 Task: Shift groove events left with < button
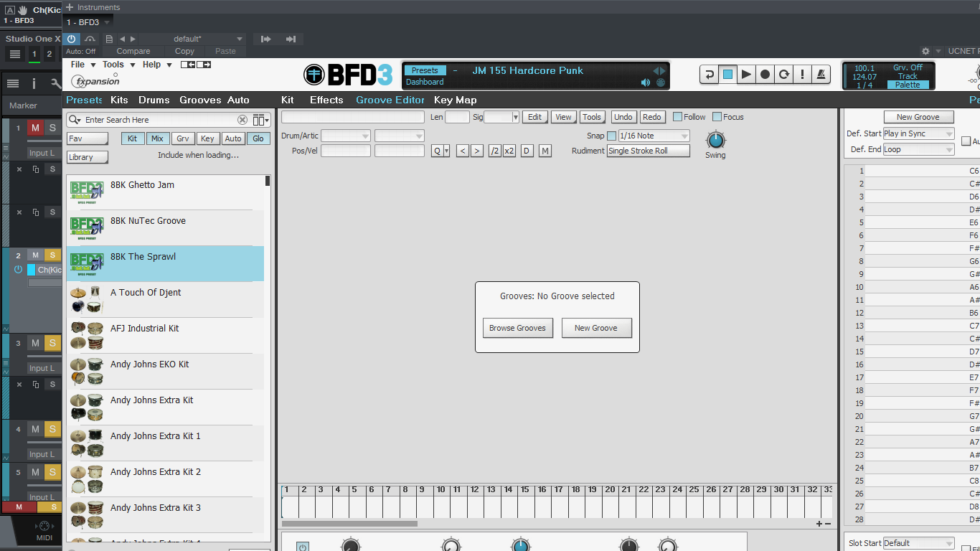(462, 151)
